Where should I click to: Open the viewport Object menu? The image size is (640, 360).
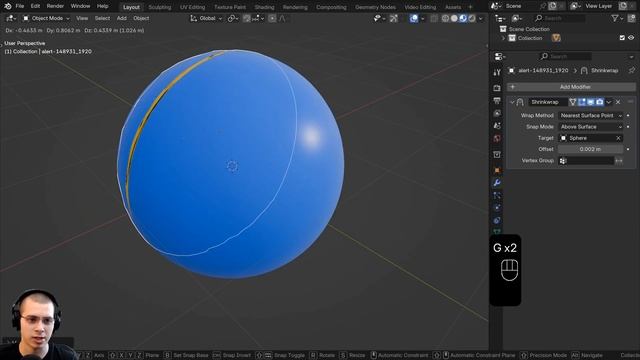tap(141, 18)
